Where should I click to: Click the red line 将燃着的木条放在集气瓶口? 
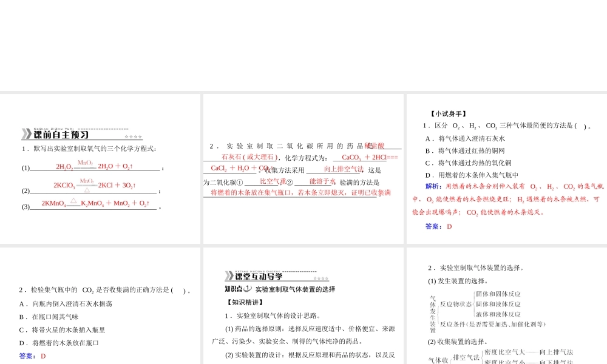(x=300, y=193)
